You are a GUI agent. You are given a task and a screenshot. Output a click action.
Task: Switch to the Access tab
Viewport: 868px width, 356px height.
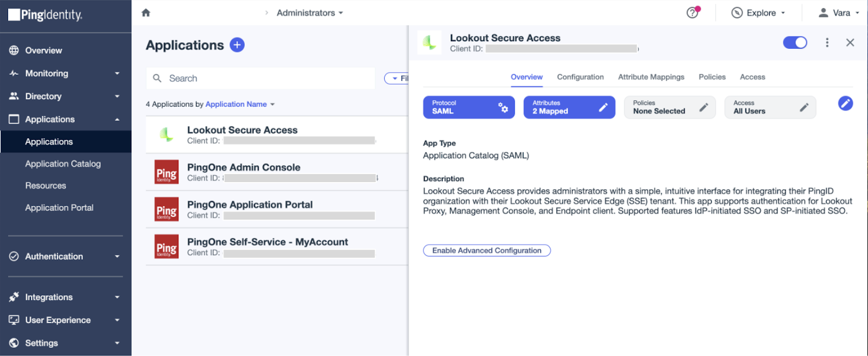point(752,77)
